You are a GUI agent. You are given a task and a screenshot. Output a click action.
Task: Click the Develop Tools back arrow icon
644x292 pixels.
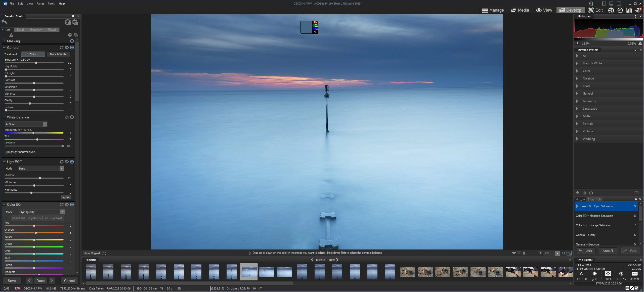(x=5, y=22)
